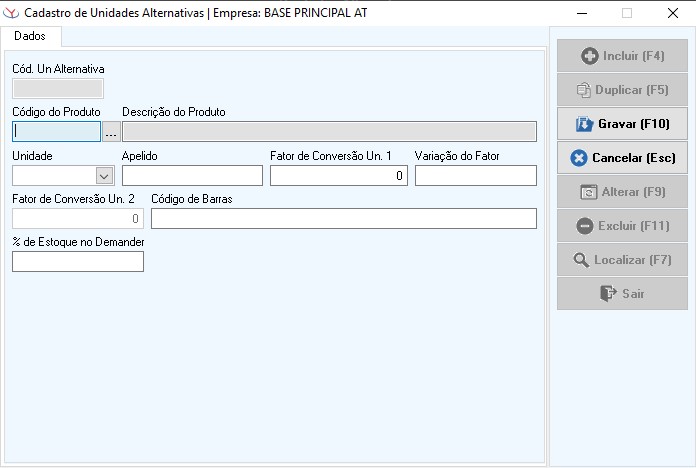This screenshot has height=468, width=696.
Task: Click the Cancelar (Esc) X icon
Action: [x=578, y=158]
